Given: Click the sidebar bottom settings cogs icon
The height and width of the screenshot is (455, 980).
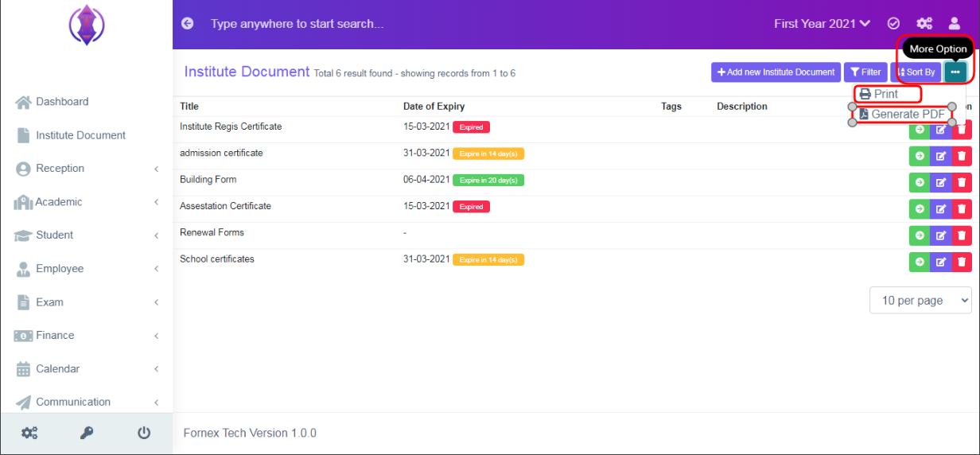Looking at the screenshot, I should (29, 433).
